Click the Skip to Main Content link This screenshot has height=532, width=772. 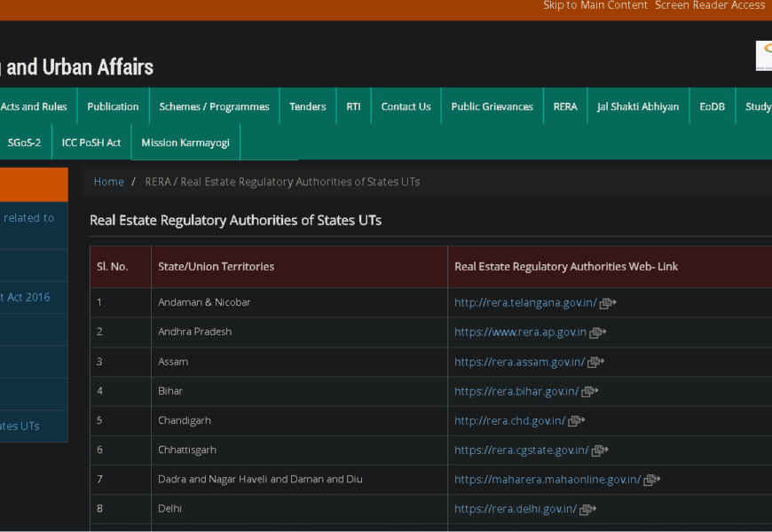point(595,5)
